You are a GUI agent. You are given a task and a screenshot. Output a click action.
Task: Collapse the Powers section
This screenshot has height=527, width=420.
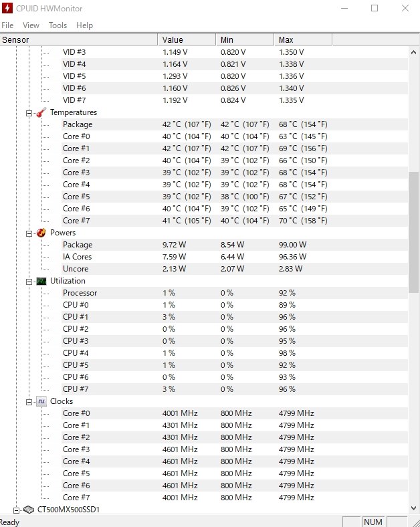[x=29, y=233]
